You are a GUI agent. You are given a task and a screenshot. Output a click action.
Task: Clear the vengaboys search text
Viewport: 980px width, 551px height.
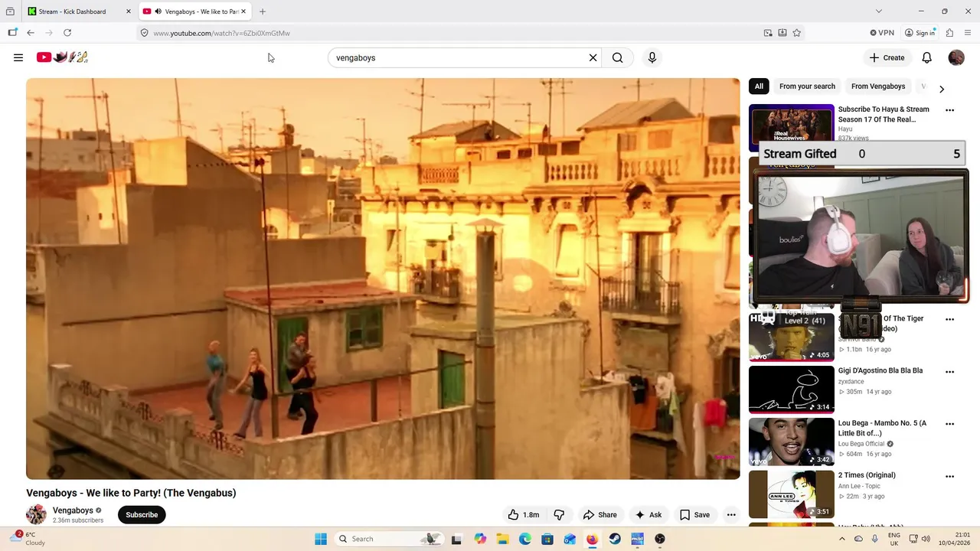pyautogui.click(x=593, y=57)
